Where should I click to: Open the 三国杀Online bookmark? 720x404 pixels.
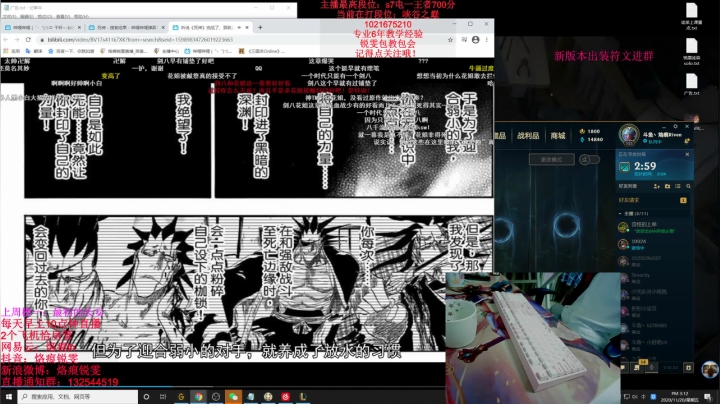click(x=262, y=51)
